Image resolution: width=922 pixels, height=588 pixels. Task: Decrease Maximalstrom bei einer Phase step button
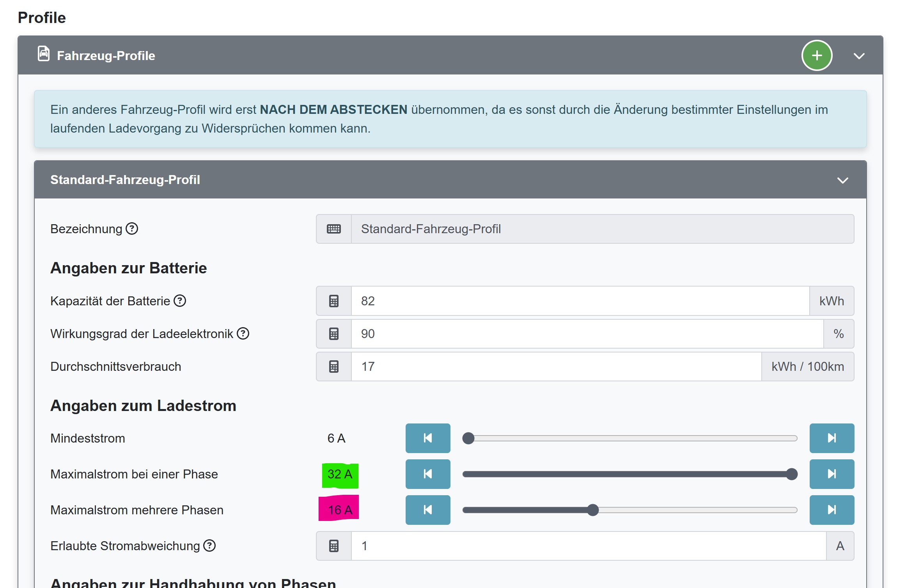(427, 474)
